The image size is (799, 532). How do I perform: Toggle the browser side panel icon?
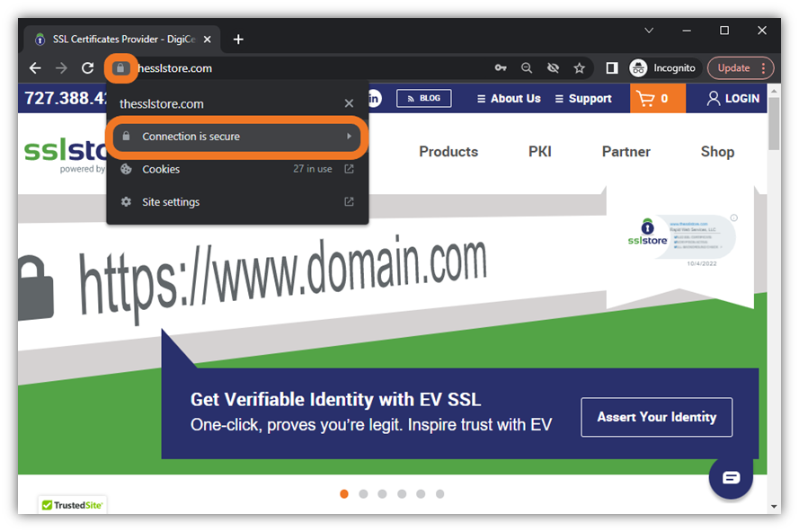(612, 67)
